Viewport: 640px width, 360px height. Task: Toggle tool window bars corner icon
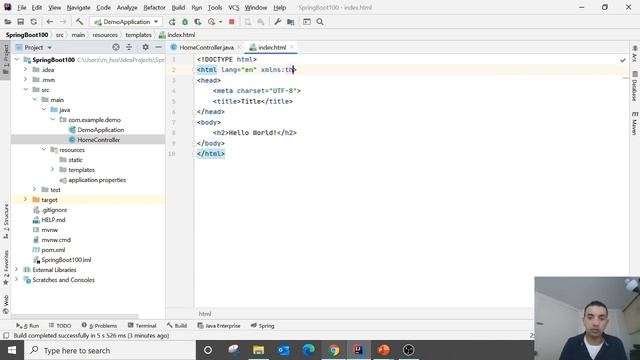pyautogui.click(x=6, y=336)
